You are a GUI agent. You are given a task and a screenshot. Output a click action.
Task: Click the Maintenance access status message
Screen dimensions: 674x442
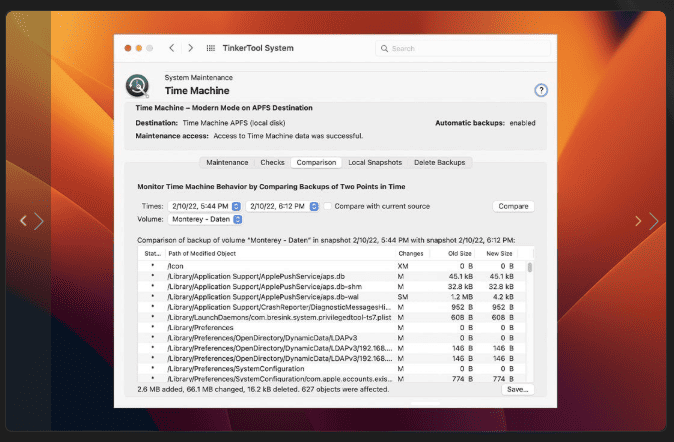point(288,136)
